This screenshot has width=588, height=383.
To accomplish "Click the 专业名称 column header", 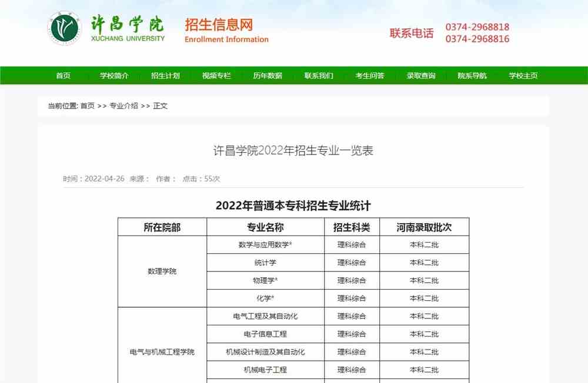I will coord(265,227).
